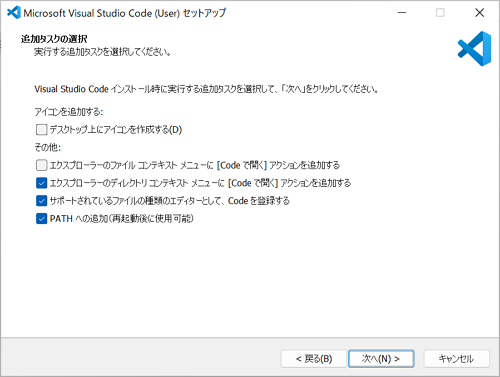
Task: Proceed with the 次へ(N) button
Action: point(381,359)
